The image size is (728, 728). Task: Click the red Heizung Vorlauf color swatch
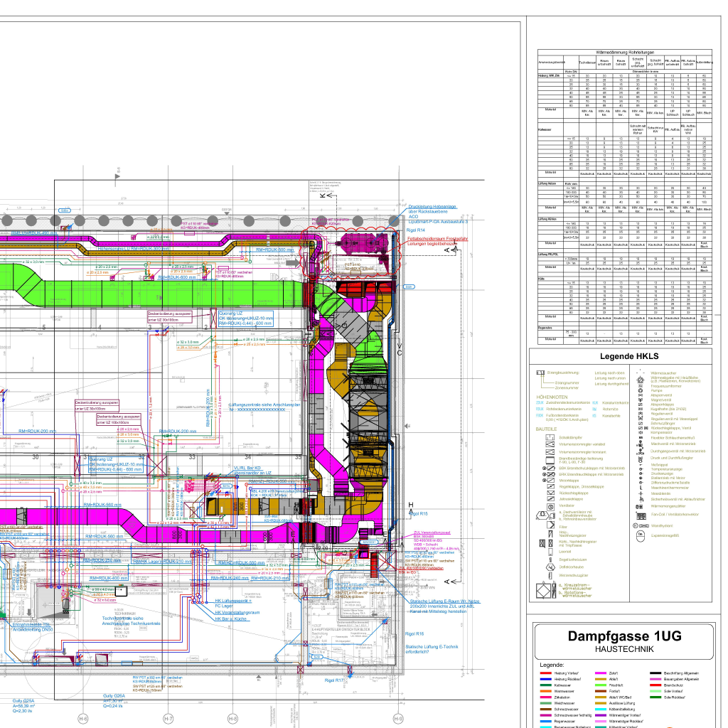[546, 673]
